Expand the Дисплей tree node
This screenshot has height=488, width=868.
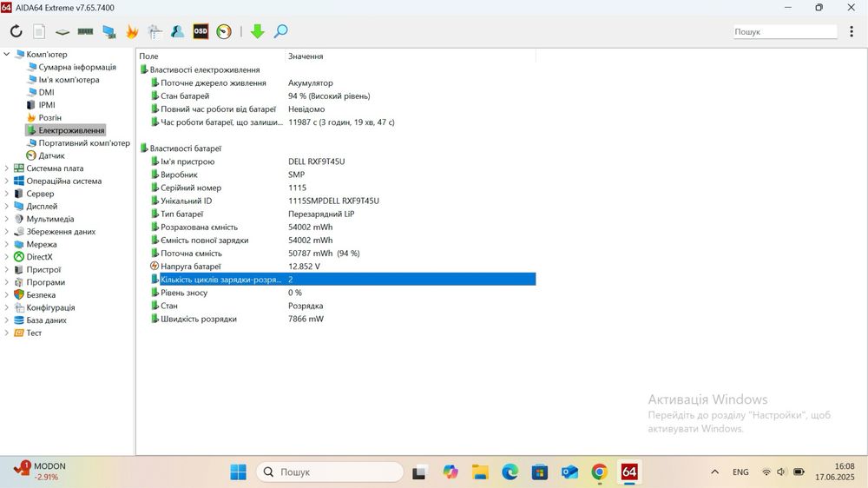[7, 206]
